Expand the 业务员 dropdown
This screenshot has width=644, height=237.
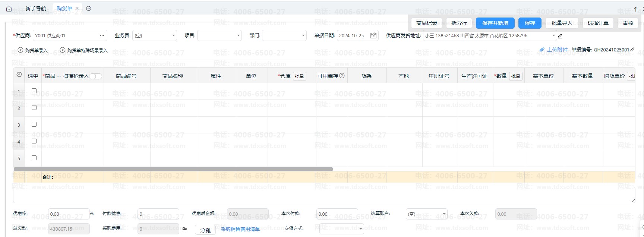(174, 36)
